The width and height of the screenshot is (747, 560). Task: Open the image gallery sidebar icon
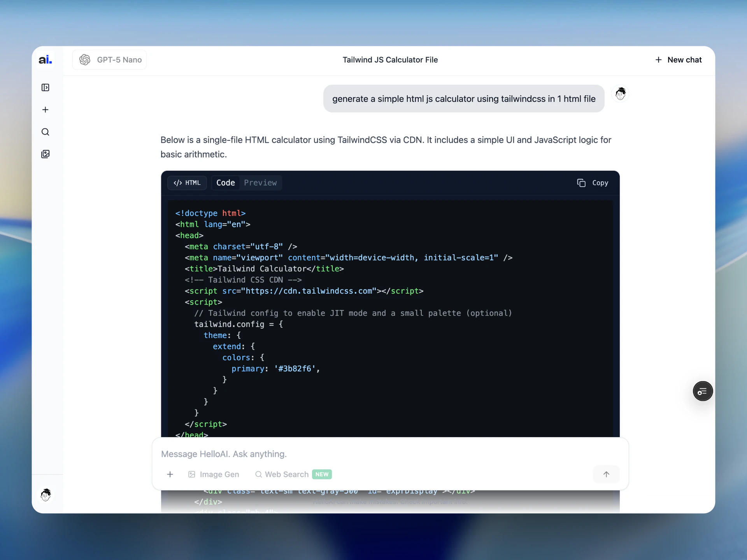point(45,154)
